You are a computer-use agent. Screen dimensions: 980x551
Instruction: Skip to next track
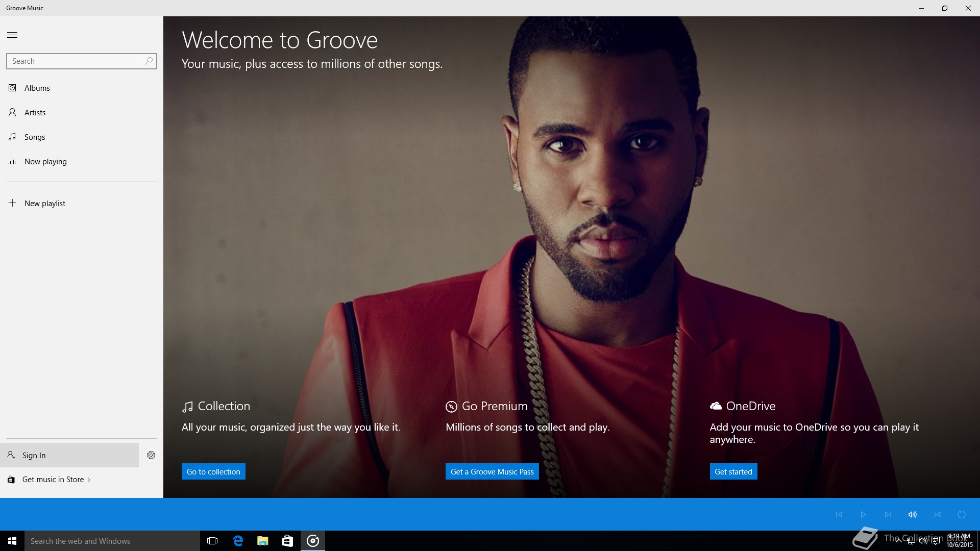coord(888,514)
